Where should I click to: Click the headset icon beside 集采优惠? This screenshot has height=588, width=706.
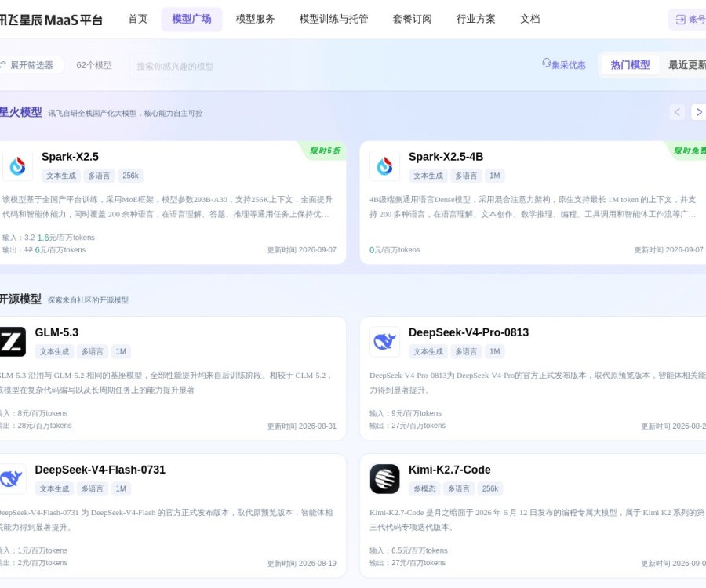click(546, 64)
